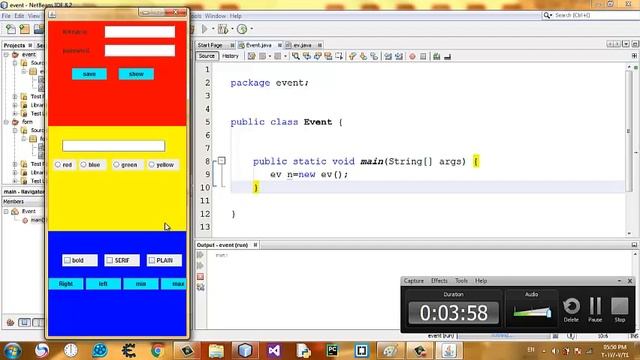The height and width of the screenshot is (360, 640).
Task: Collapse the event project tree node
Action: click(x=7, y=54)
